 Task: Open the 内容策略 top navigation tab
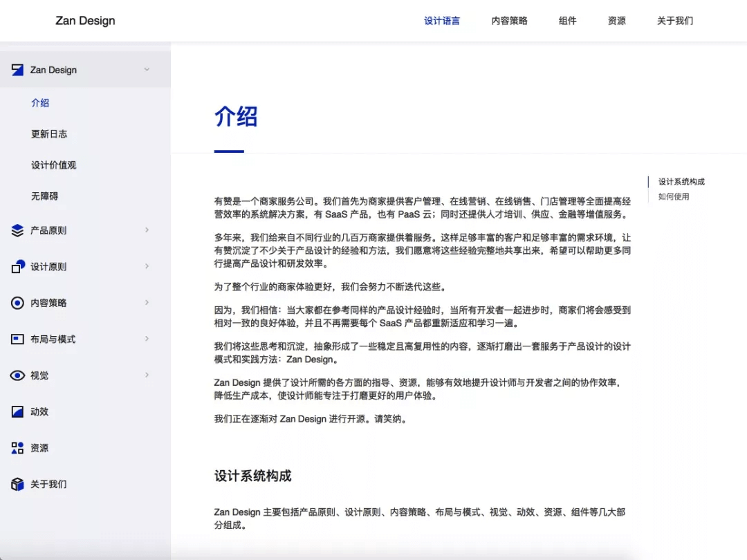(x=509, y=21)
